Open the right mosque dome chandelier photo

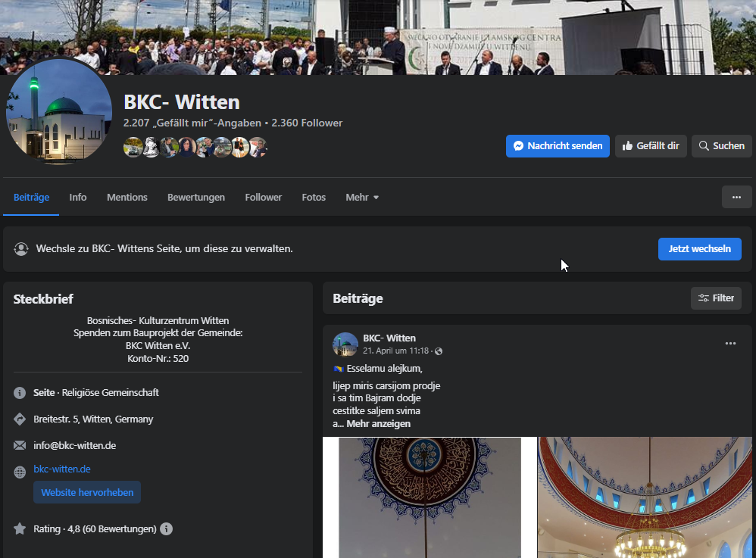pyautogui.click(x=645, y=497)
